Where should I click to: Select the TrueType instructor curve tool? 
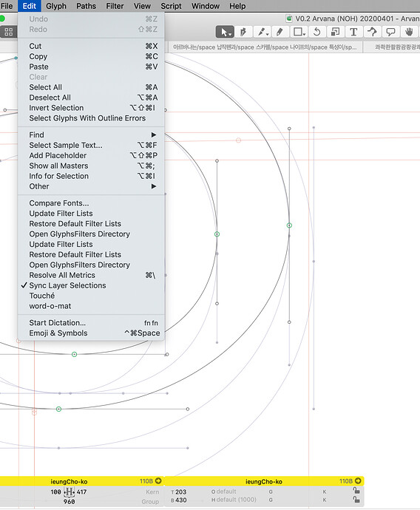pyautogui.click(x=372, y=32)
